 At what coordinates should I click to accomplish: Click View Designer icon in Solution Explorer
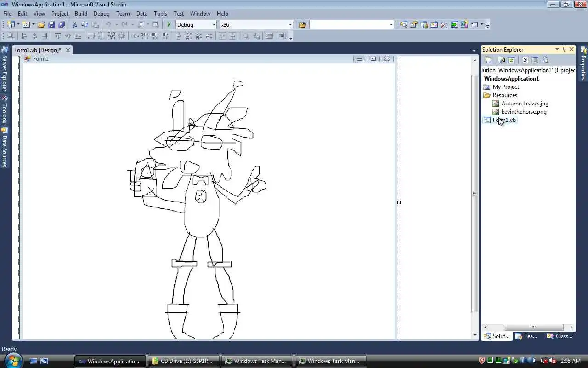pos(535,60)
